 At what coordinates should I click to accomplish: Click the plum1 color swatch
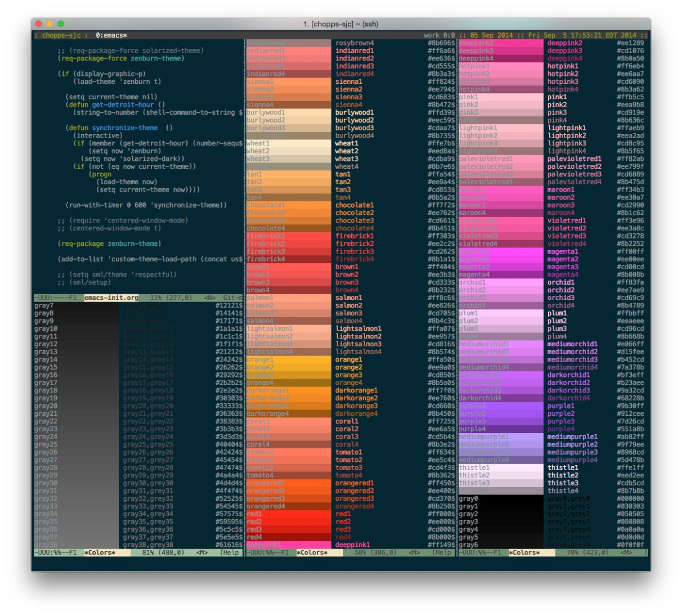click(501, 313)
